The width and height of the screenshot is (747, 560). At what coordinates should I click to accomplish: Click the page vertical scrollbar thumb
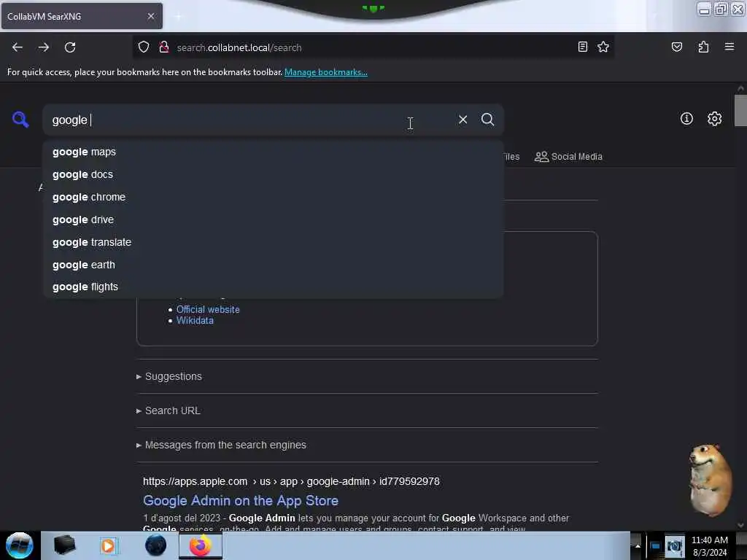tap(740, 111)
